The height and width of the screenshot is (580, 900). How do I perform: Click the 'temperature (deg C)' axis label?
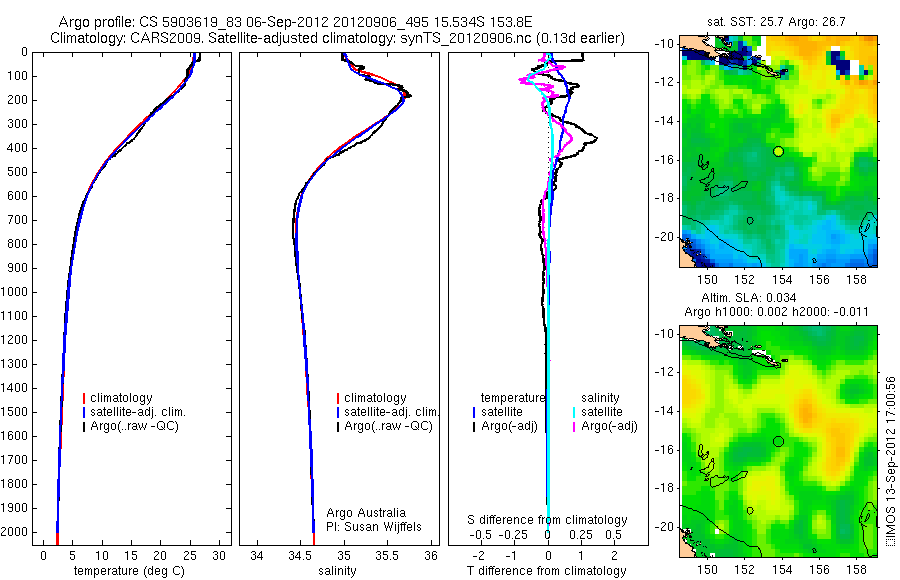129,571
